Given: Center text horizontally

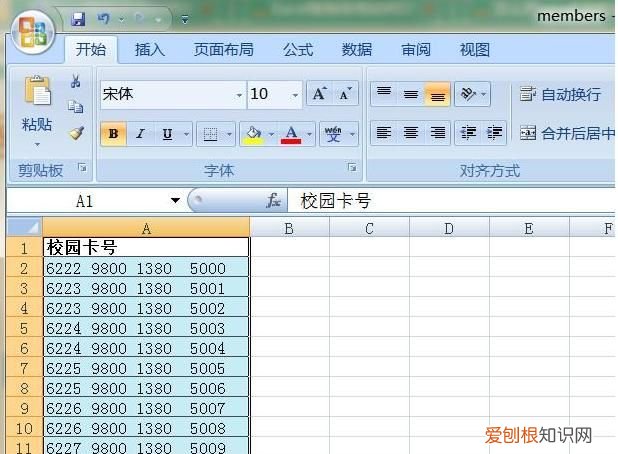Looking at the screenshot, I should point(411,133).
